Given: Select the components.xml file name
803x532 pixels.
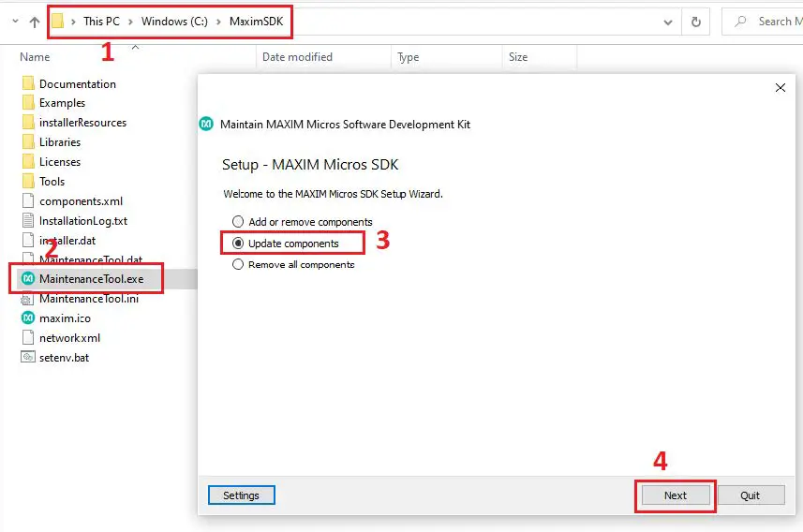Looking at the screenshot, I should [81, 201].
